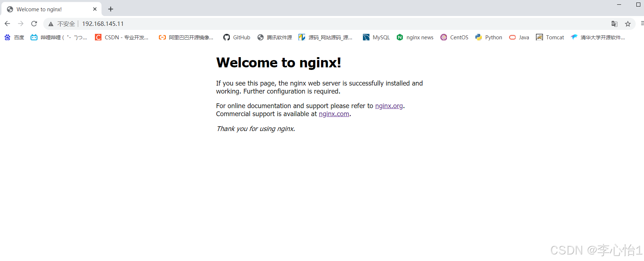Follow the nginx.org documentation link
Viewport: 644px width, 261px height.
click(x=389, y=106)
